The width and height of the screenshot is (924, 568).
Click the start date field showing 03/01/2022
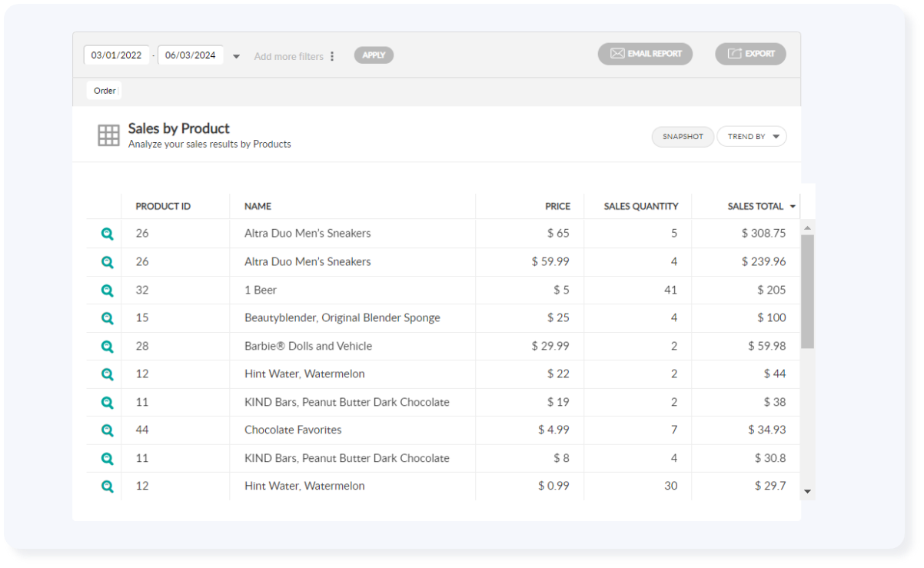(117, 55)
